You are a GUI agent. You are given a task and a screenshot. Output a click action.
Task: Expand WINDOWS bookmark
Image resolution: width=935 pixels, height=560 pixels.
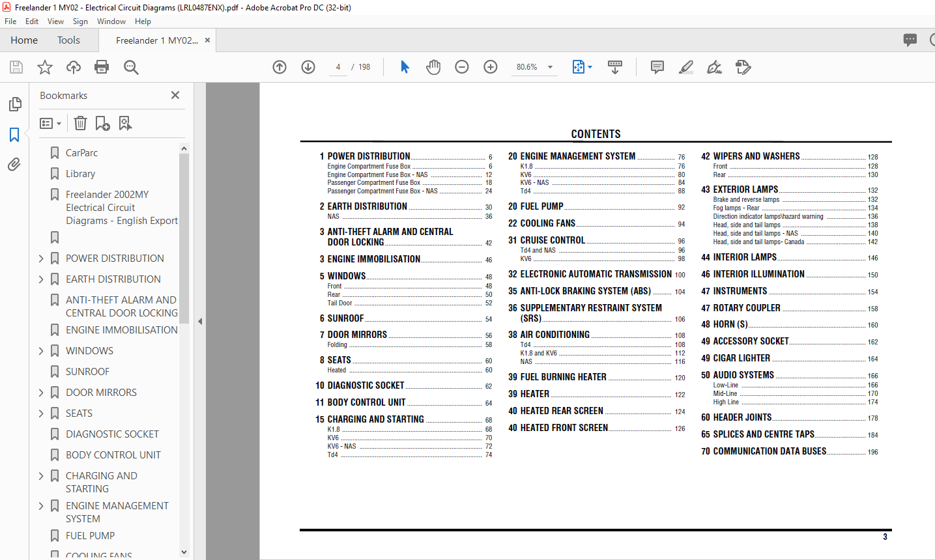click(x=41, y=351)
